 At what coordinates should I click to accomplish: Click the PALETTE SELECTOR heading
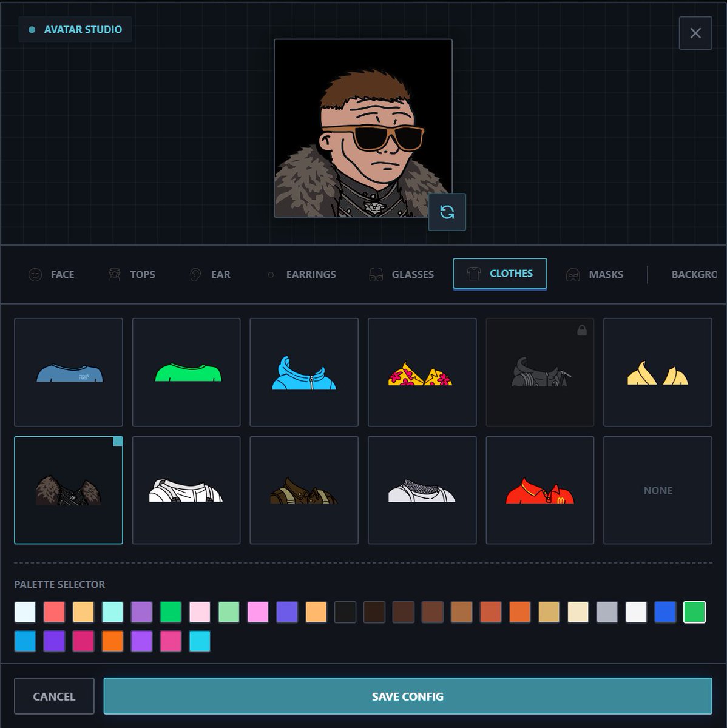click(59, 584)
